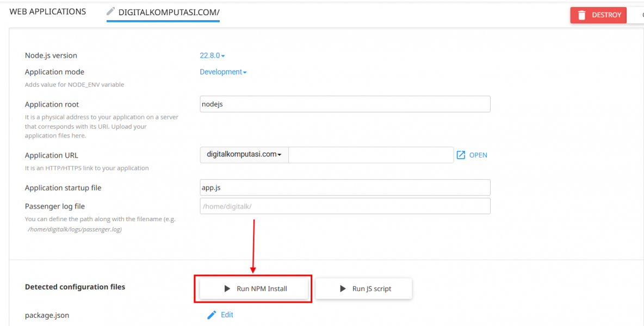Click the /home/digitalk/logs/passenger.log example path

[x=75, y=229]
